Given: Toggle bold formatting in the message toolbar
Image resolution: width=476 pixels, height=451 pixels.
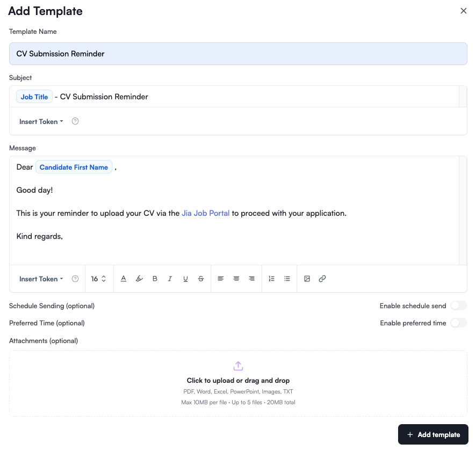Looking at the screenshot, I should click(x=155, y=279).
